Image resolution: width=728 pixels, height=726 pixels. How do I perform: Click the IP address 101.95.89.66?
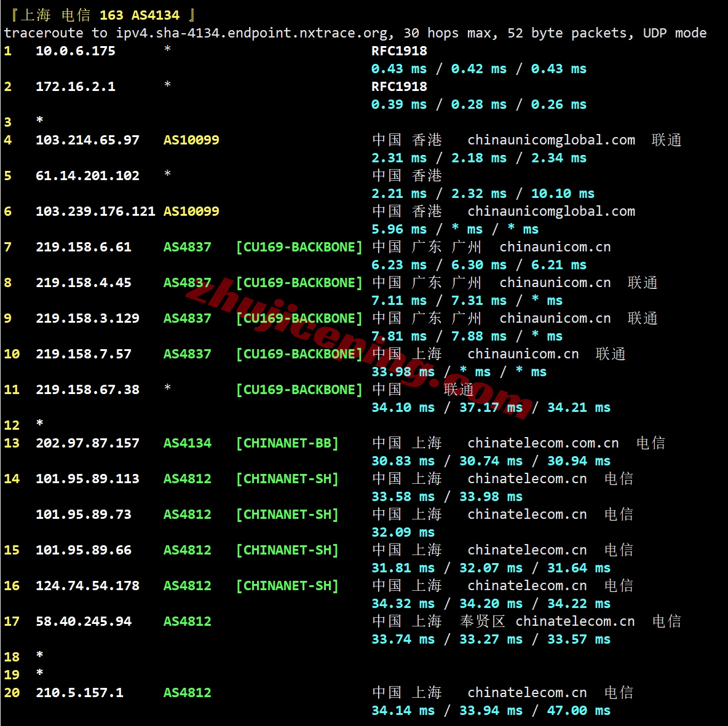point(83,550)
